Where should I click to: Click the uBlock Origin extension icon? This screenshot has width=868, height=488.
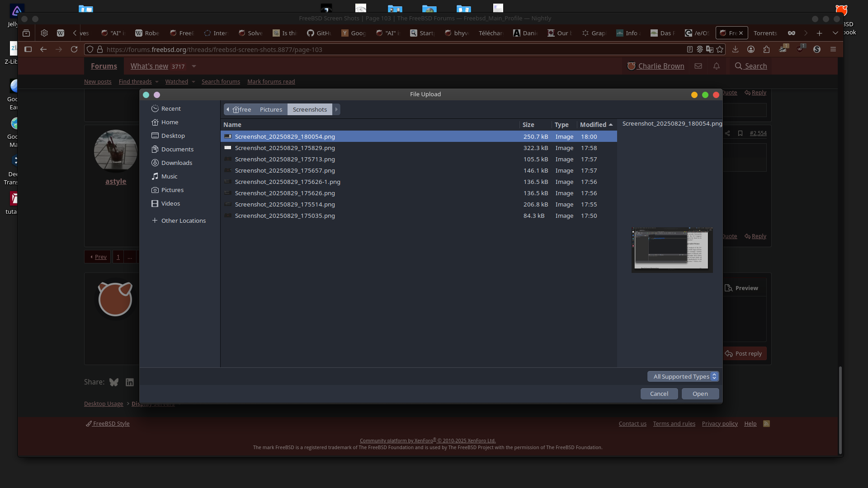coord(800,49)
